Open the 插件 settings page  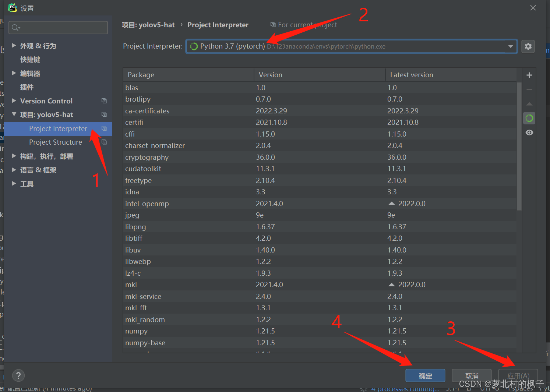(x=27, y=87)
